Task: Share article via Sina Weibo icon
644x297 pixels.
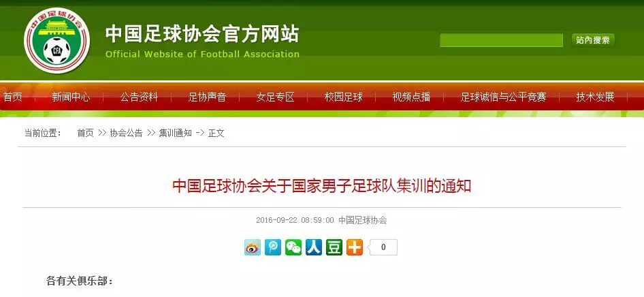Action: click(252, 247)
